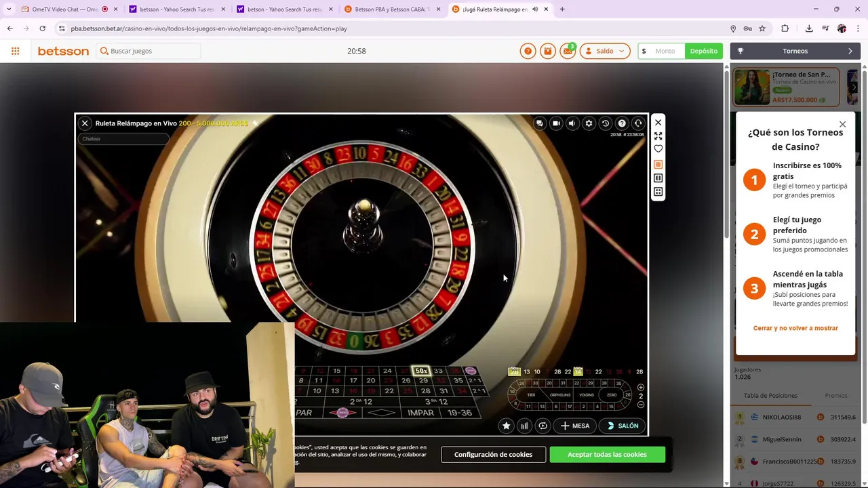Select ZERO bet on racetrack
The width and height of the screenshot is (868, 488).
click(612, 395)
